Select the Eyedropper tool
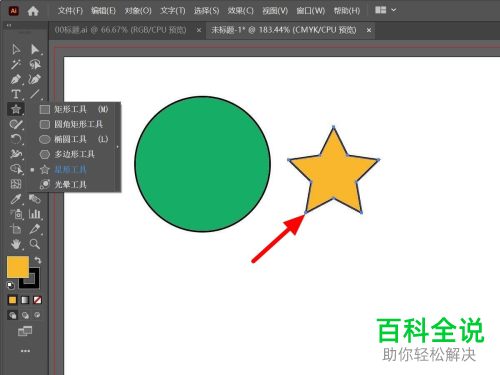The height and width of the screenshot is (375, 500). pos(16,199)
